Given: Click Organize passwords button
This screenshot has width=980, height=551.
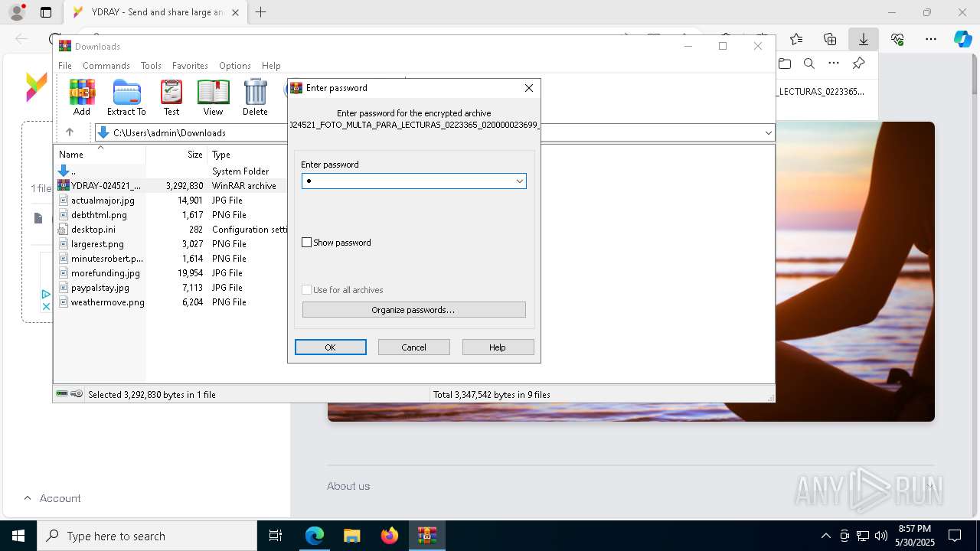Looking at the screenshot, I should (413, 310).
